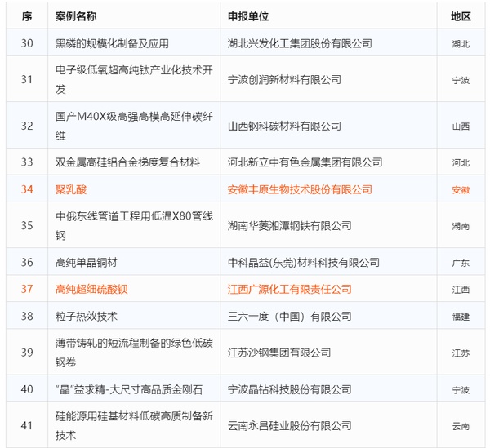
Task: Click region cell 湖南
Action: 461,226
